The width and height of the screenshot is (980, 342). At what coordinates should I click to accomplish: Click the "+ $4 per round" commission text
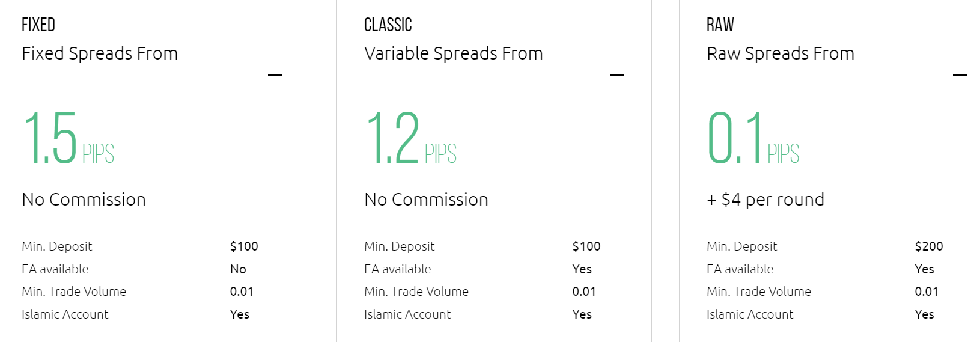click(765, 200)
